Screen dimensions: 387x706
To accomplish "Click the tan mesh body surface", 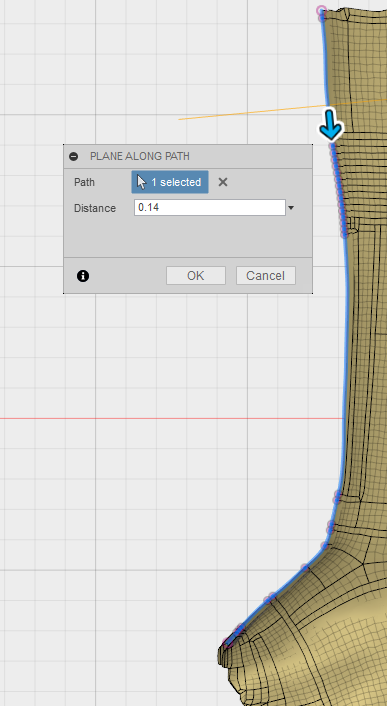I will click(x=368, y=315).
